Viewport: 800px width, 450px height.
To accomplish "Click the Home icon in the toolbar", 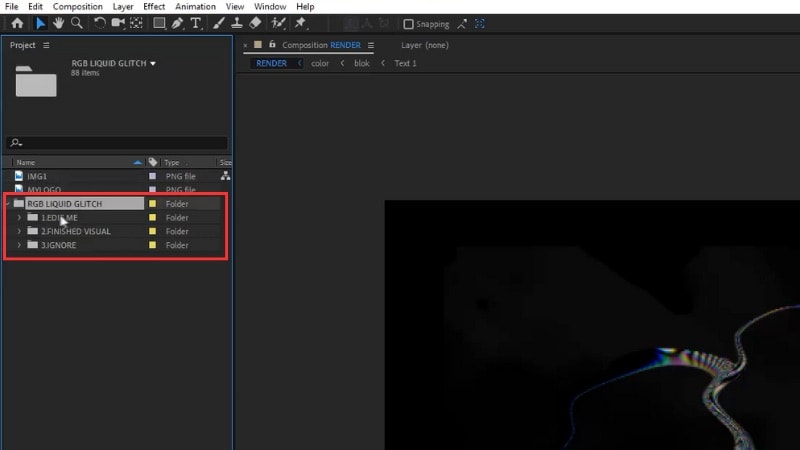I will (17, 23).
